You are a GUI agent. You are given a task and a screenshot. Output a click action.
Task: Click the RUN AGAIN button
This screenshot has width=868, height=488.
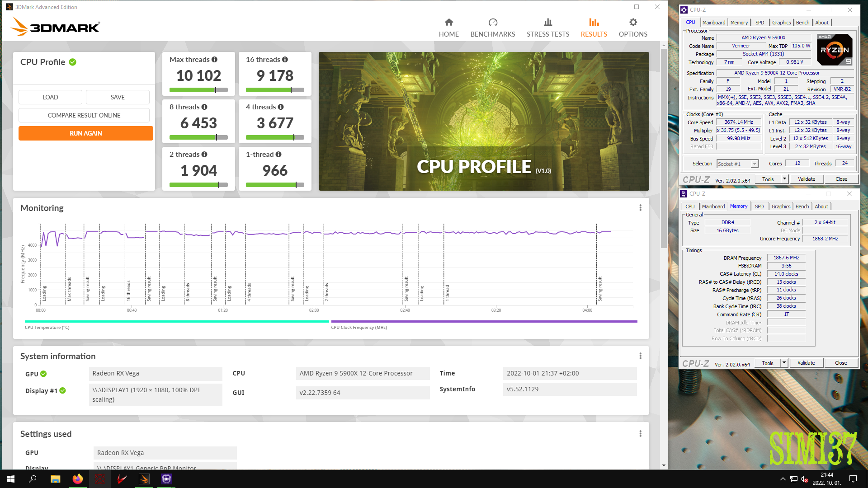tap(86, 133)
